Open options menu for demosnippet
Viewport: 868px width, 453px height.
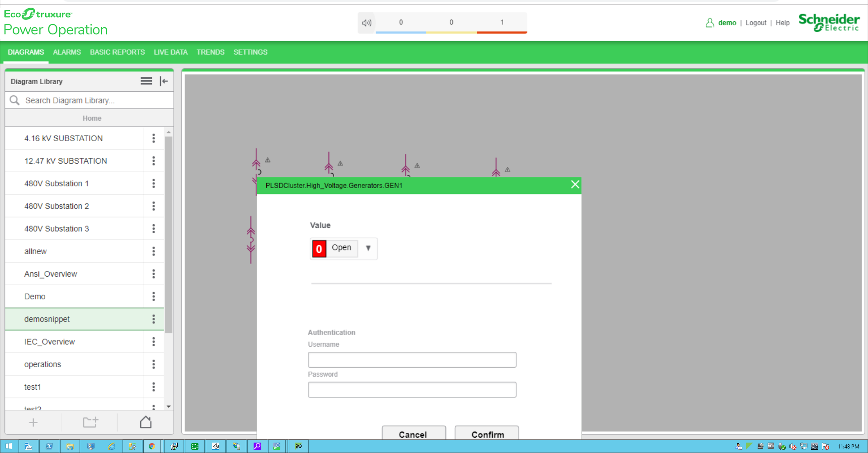pos(154,319)
